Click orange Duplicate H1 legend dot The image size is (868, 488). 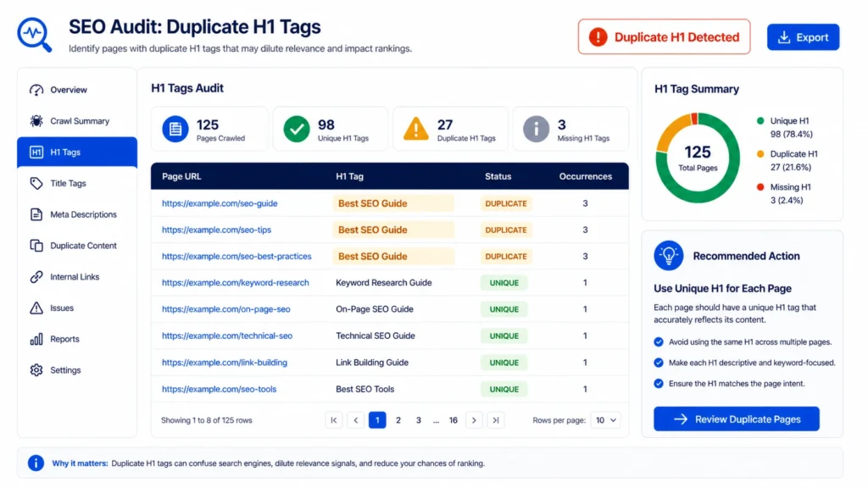pyautogui.click(x=760, y=154)
